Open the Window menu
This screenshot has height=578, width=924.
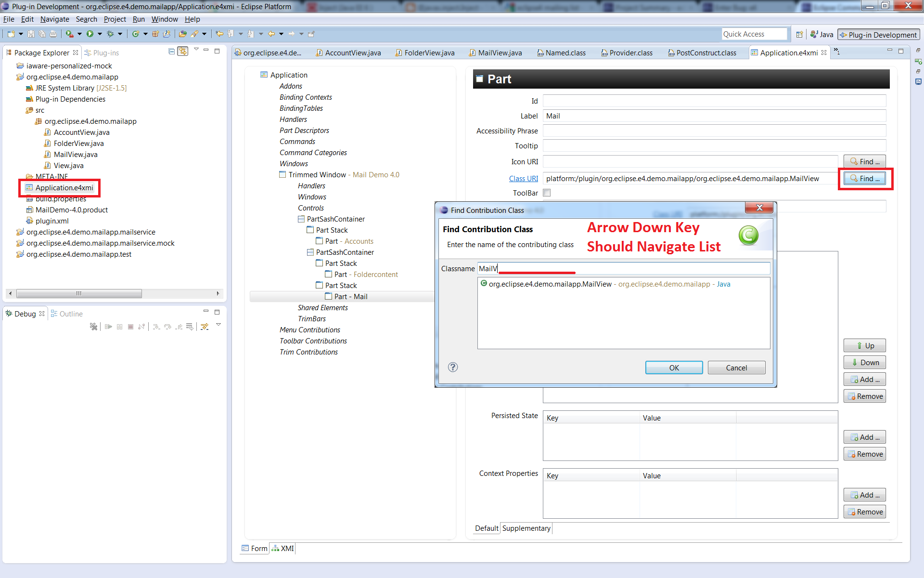165,19
